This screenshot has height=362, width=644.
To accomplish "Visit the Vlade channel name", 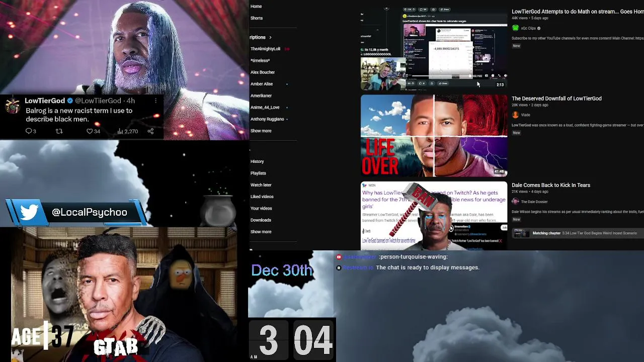I will tap(525, 115).
